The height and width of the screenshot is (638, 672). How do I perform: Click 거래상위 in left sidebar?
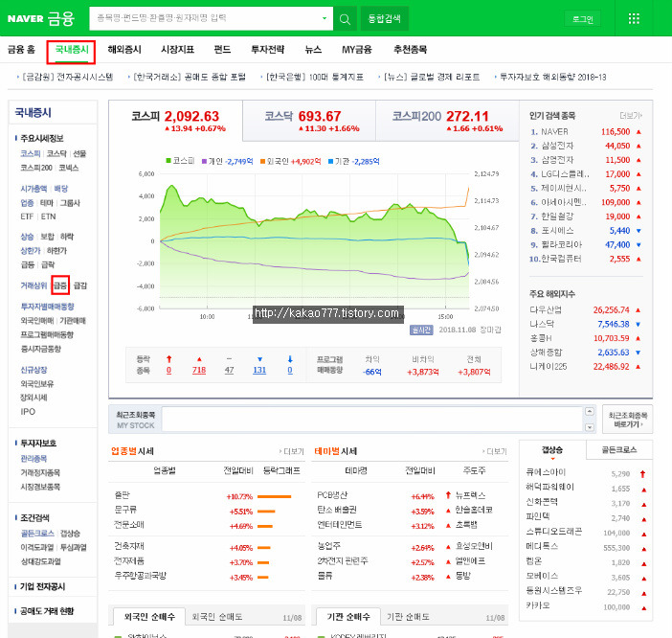(x=34, y=285)
